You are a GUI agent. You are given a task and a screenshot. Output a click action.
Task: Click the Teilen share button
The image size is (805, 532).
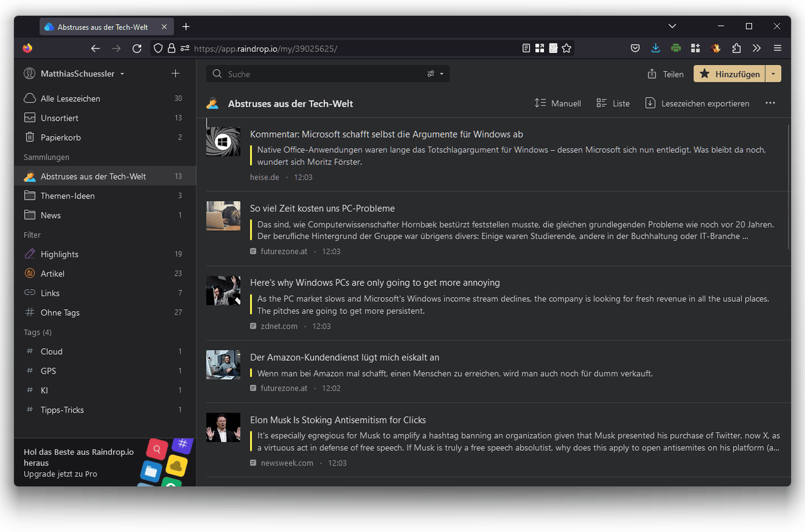[665, 74]
